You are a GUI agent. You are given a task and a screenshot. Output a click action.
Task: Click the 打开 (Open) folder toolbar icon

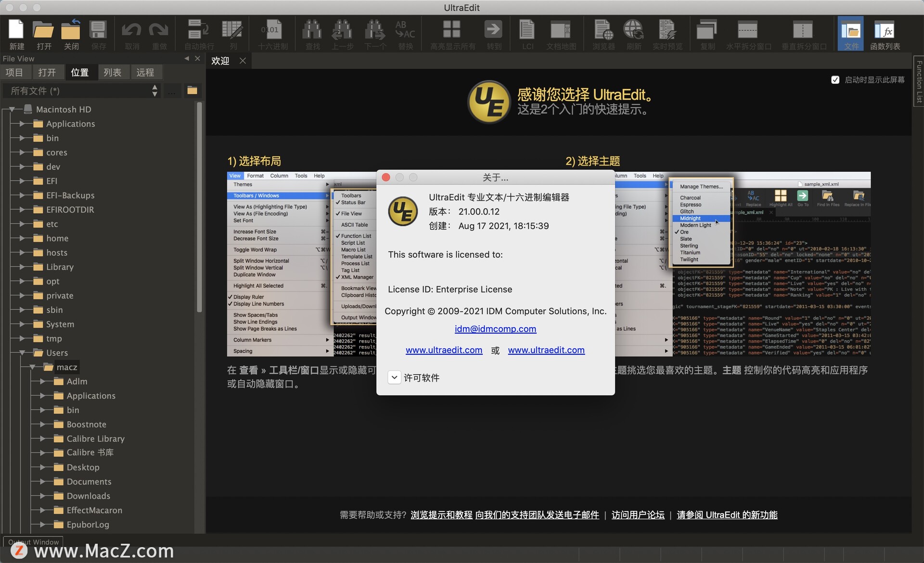[x=43, y=34]
